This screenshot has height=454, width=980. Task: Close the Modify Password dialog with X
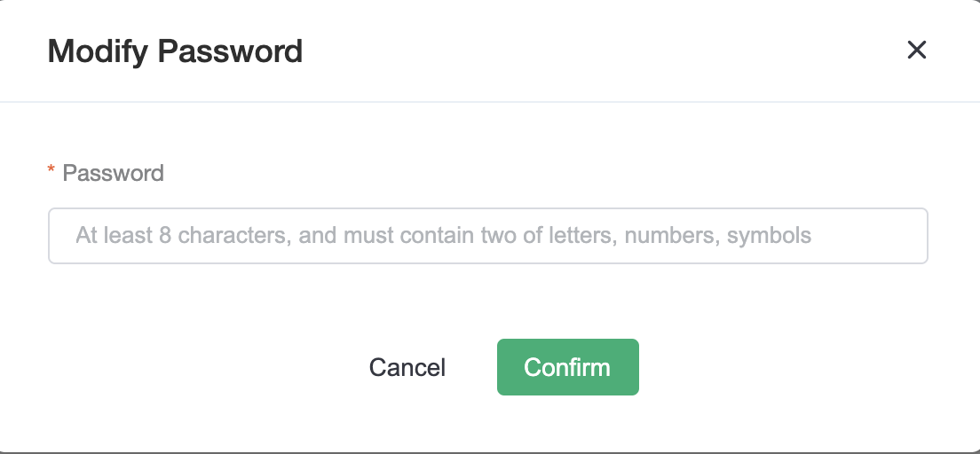coord(916,50)
